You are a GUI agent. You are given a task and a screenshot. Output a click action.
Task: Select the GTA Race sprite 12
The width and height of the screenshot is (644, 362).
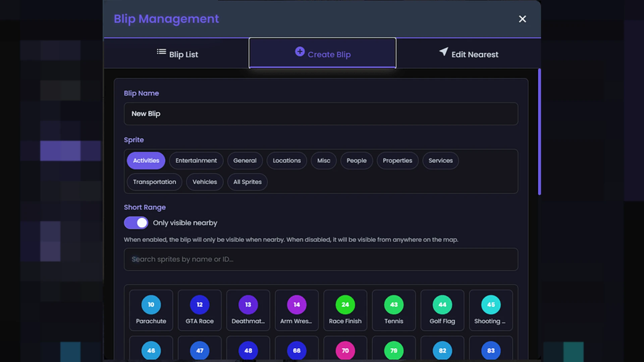pyautogui.click(x=200, y=310)
